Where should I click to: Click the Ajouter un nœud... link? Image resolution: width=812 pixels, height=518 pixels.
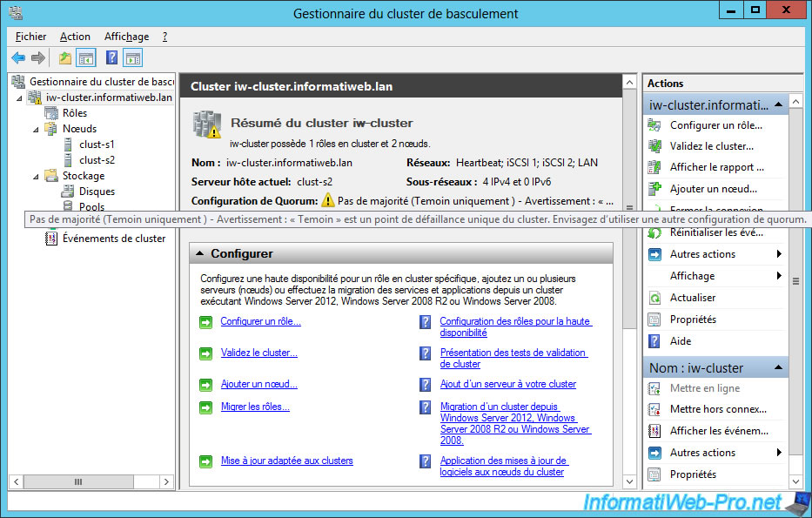(259, 384)
